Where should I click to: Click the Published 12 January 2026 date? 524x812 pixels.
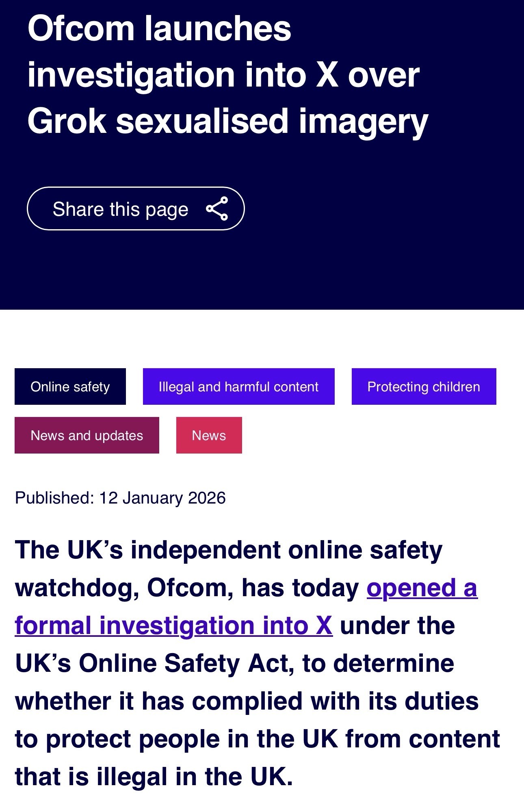(120, 498)
